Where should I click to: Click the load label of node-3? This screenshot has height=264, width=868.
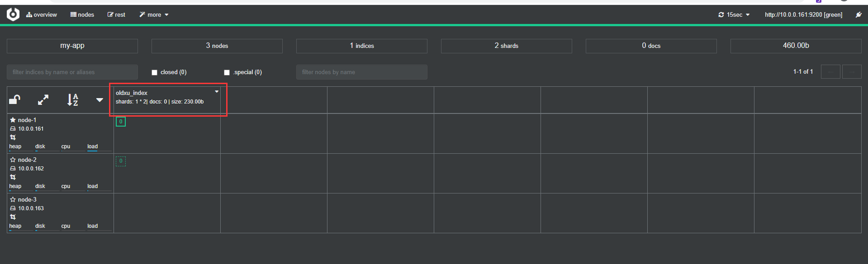coord(92,226)
